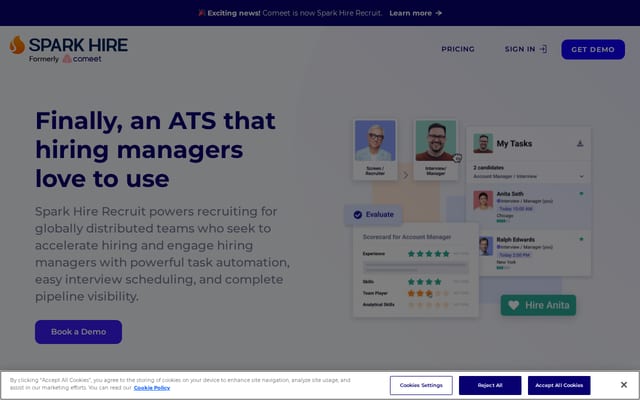Open Ralph Edwards candidate row

[x=534, y=253]
